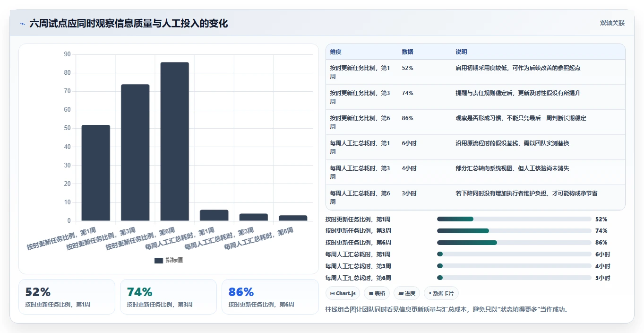This screenshot has width=644, height=333.
Task: Click the x-axis label 按时更新任务比例，第1周
Action: 61,239
